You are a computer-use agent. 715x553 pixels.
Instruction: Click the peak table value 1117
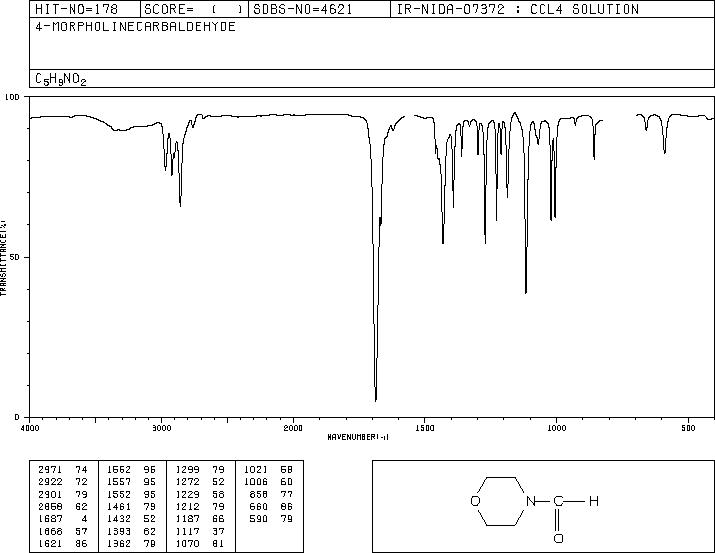[187, 531]
